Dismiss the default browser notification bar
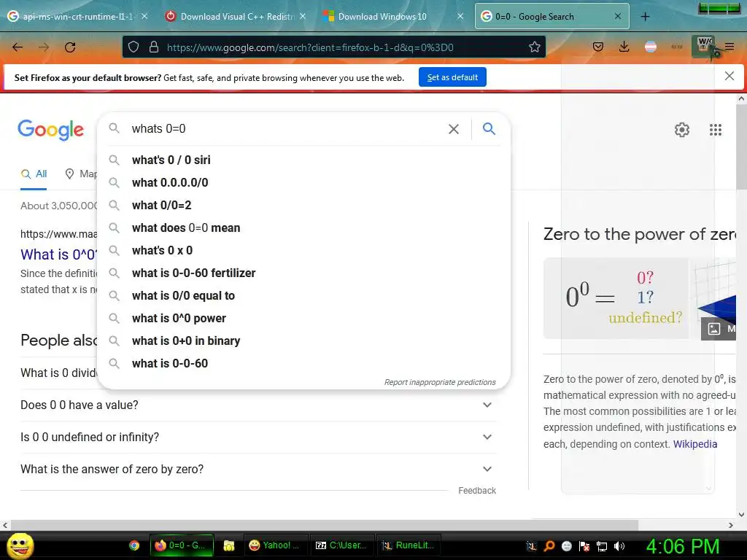 [729, 76]
